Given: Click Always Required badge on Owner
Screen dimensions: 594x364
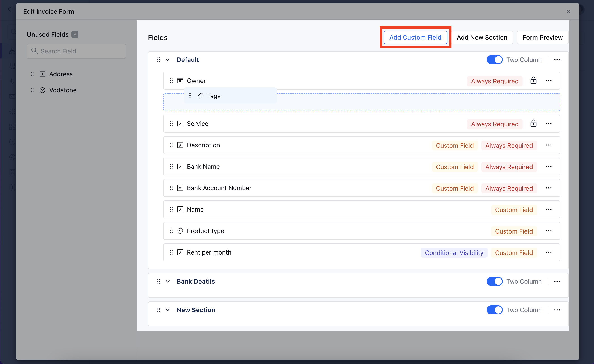Looking at the screenshot, I should [x=495, y=81].
